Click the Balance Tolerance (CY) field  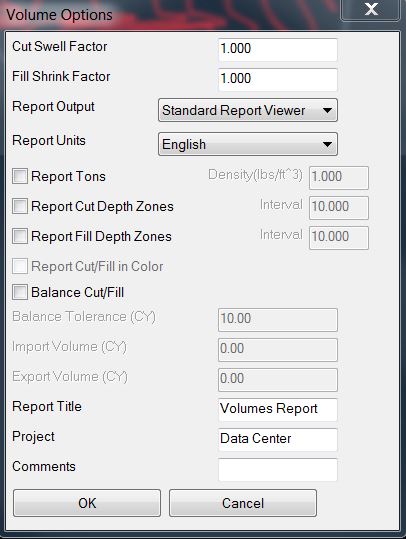tap(278, 320)
